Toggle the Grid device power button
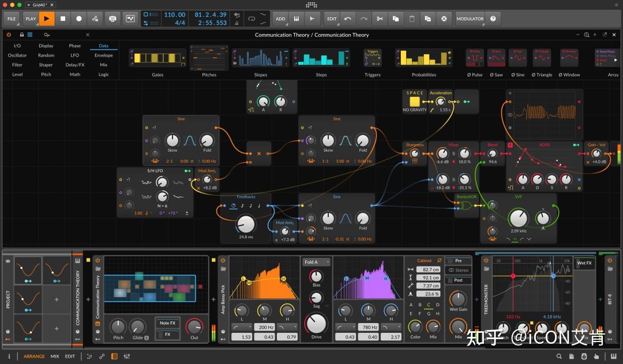Viewport: 623px width, 364px height. [x=9, y=35]
